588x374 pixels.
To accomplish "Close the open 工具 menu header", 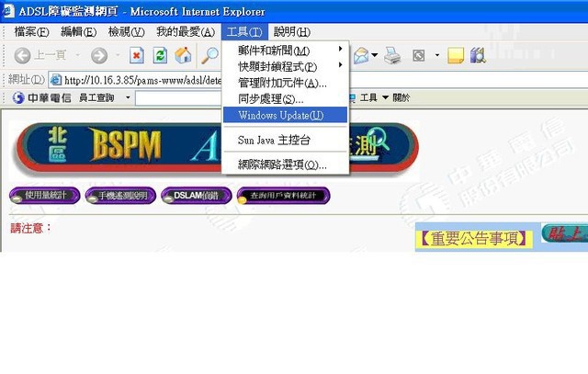I will tap(244, 32).
